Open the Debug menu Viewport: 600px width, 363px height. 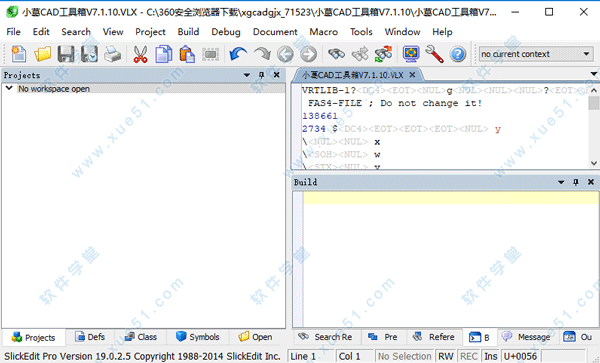click(x=226, y=32)
